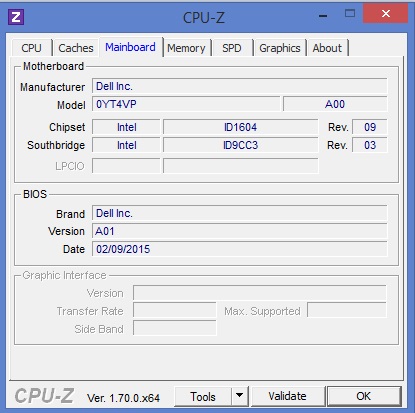Click the Tools button
This screenshot has width=415, height=413.
point(203,396)
